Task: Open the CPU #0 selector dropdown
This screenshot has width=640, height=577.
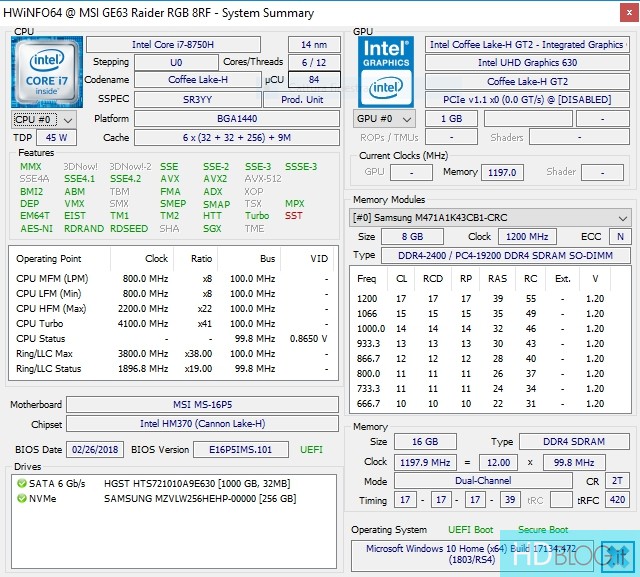Action: click(x=44, y=120)
